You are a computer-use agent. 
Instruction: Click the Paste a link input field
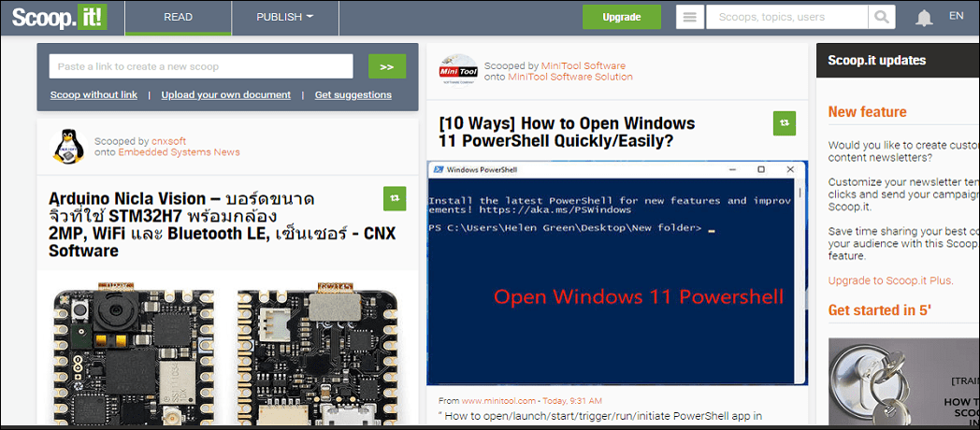[201, 66]
